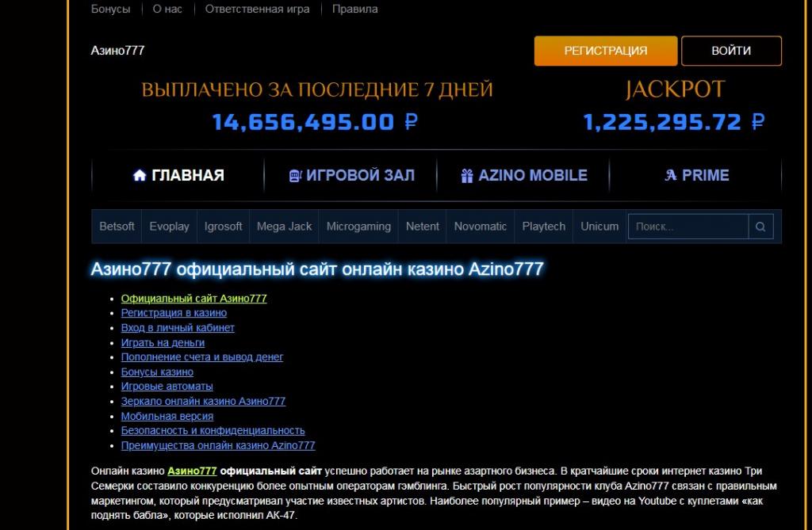Click the green Азино777 link in paragraph
This screenshot has height=530, width=812.
[x=192, y=471]
